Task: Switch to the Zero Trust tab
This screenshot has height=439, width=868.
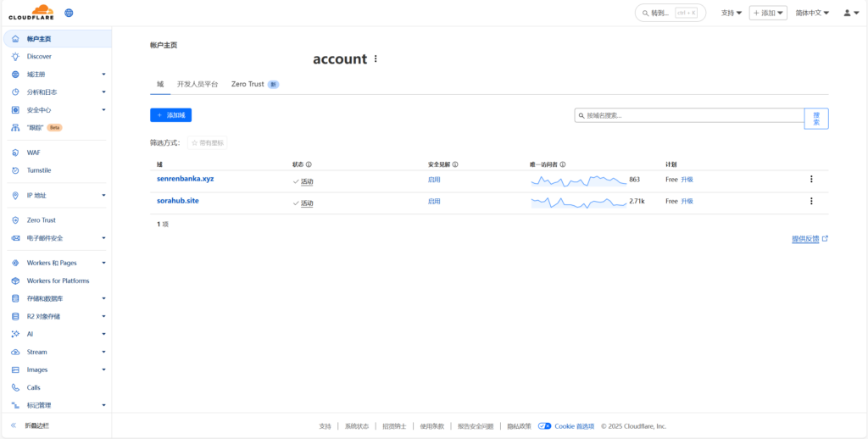Action: click(x=255, y=84)
